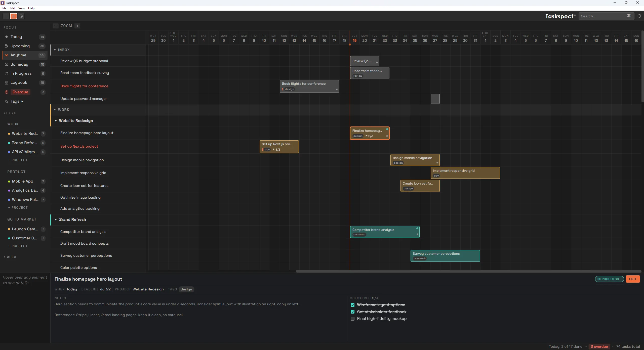Image resolution: width=644 pixels, height=350 pixels.
Task: Click Website Redesign orange project dot
Action: tap(9, 134)
